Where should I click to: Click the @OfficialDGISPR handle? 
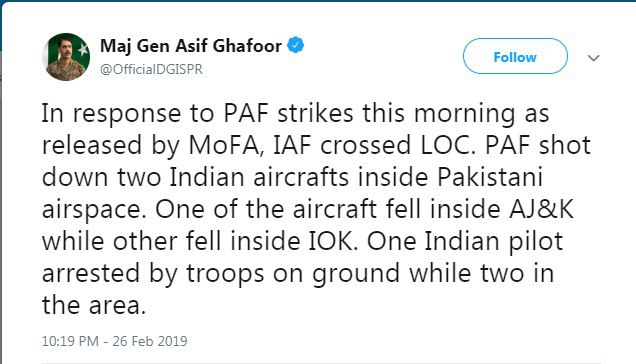(x=151, y=69)
